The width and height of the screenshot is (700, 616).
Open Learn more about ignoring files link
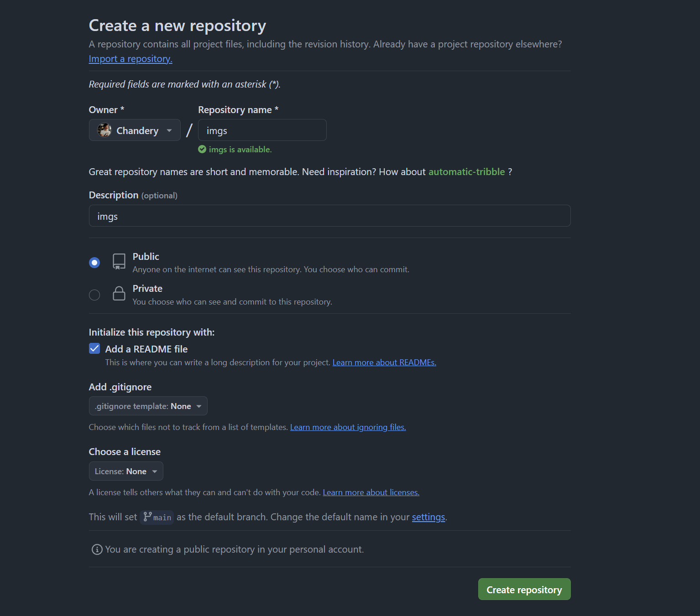[348, 427]
